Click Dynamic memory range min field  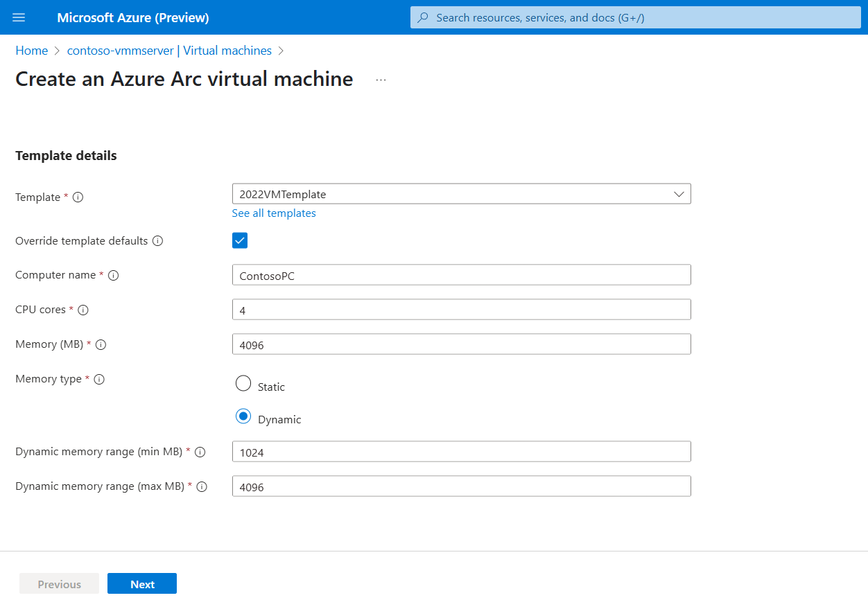click(462, 452)
